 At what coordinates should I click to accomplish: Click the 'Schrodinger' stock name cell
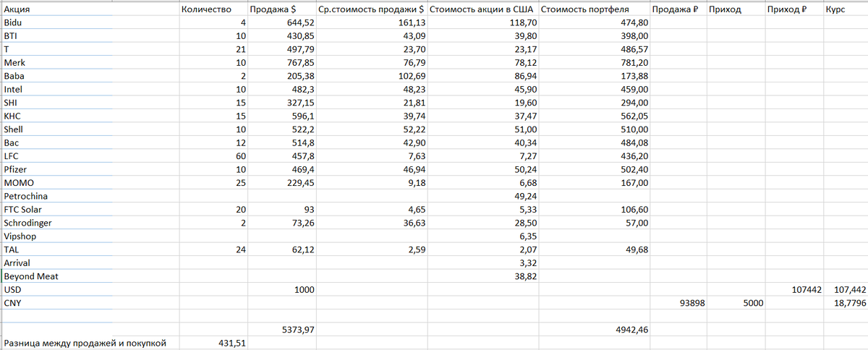point(90,222)
